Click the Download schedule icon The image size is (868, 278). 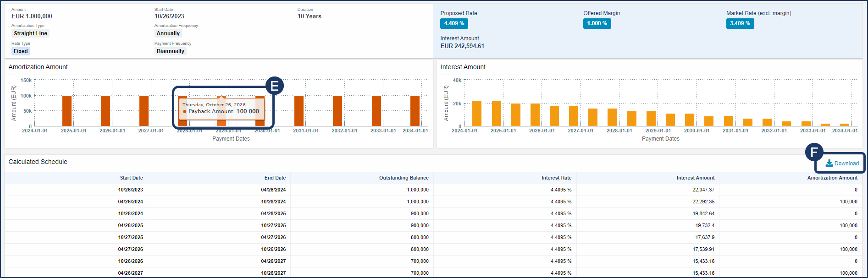829,164
